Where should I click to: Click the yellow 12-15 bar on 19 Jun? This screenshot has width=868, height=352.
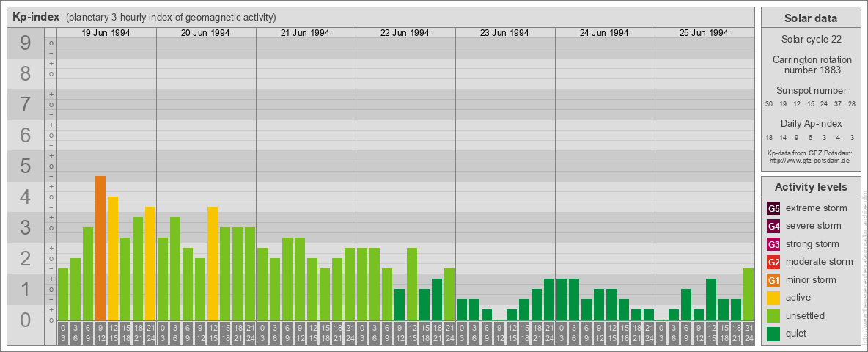coord(113,258)
